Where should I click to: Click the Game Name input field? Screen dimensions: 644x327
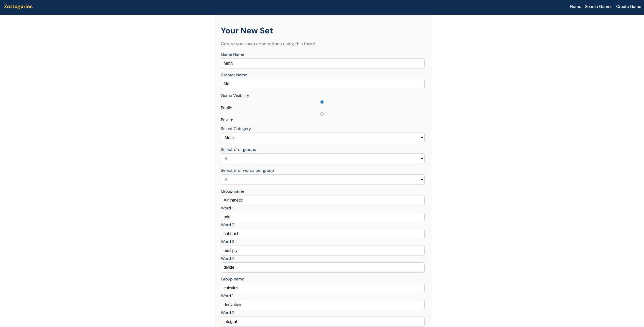323,63
